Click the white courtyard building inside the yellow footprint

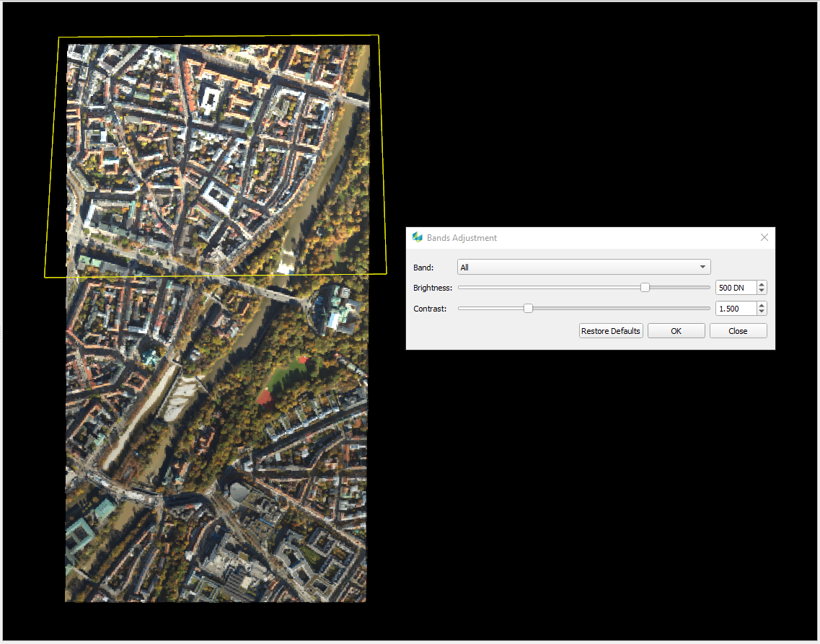click(x=210, y=100)
